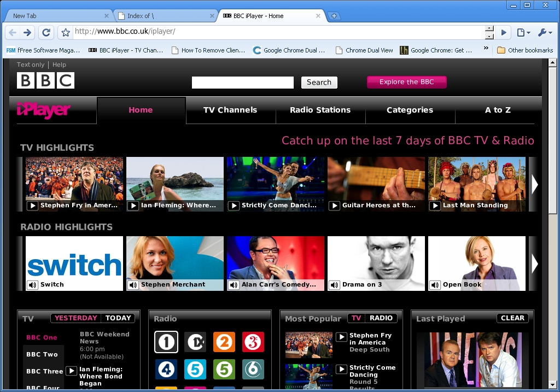Open the Chrome Dual View bookmark
The image size is (560, 392).
click(x=365, y=50)
